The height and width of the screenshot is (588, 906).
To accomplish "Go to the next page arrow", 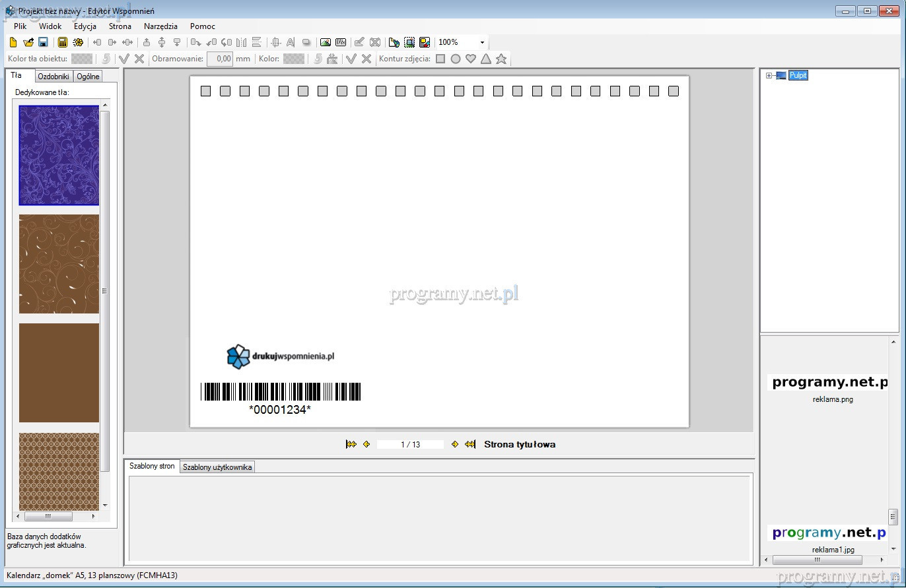I will pyautogui.click(x=454, y=444).
